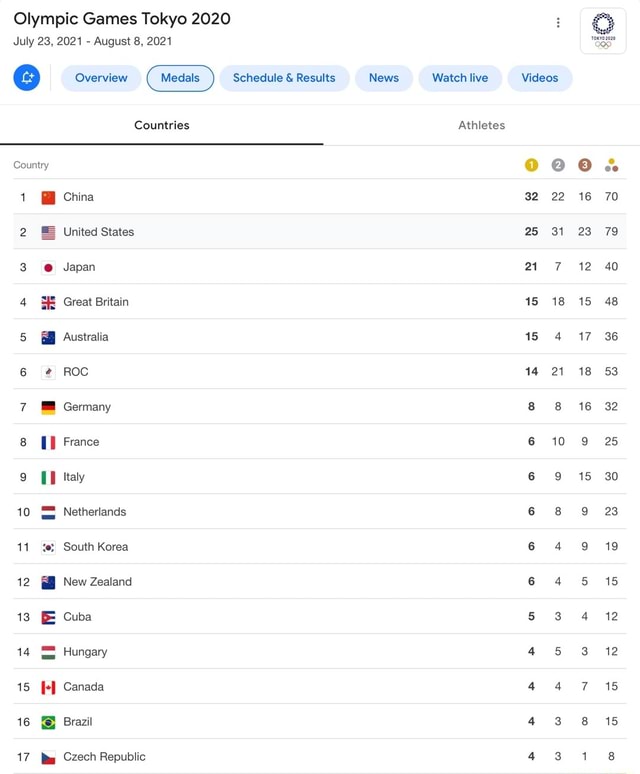Image resolution: width=640 pixels, height=774 pixels.
Task: Open the Great Britain country row
Action: (x=320, y=302)
